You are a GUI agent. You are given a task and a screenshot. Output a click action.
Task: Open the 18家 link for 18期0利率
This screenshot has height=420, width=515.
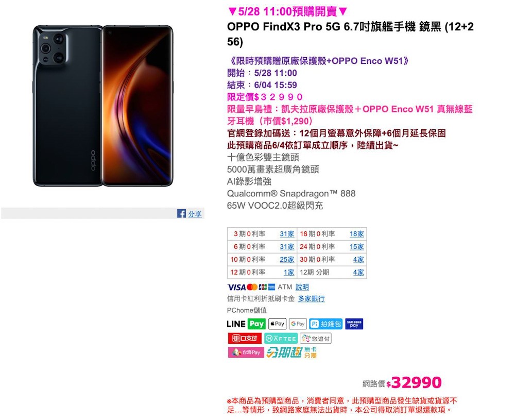click(357, 233)
